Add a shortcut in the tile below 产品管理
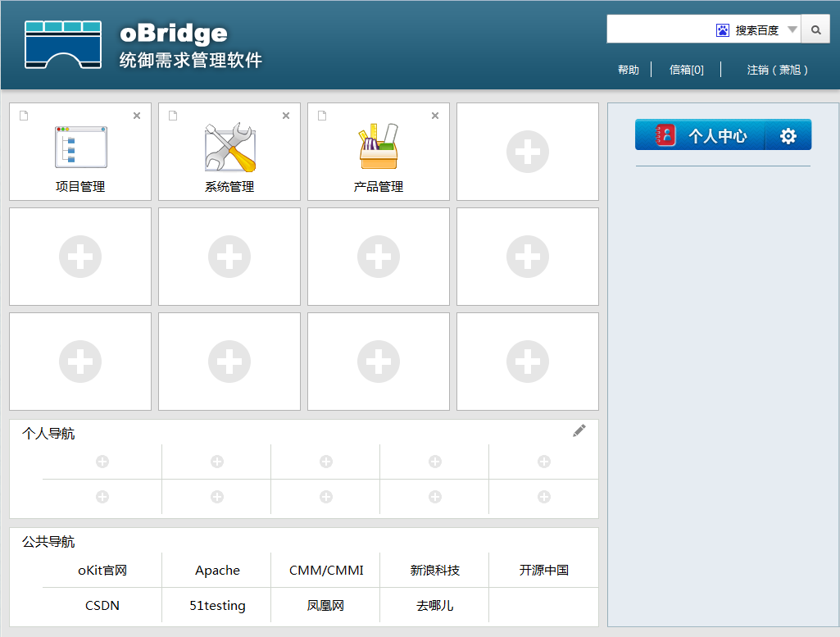The width and height of the screenshot is (840, 637). click(x=379, y=257)
